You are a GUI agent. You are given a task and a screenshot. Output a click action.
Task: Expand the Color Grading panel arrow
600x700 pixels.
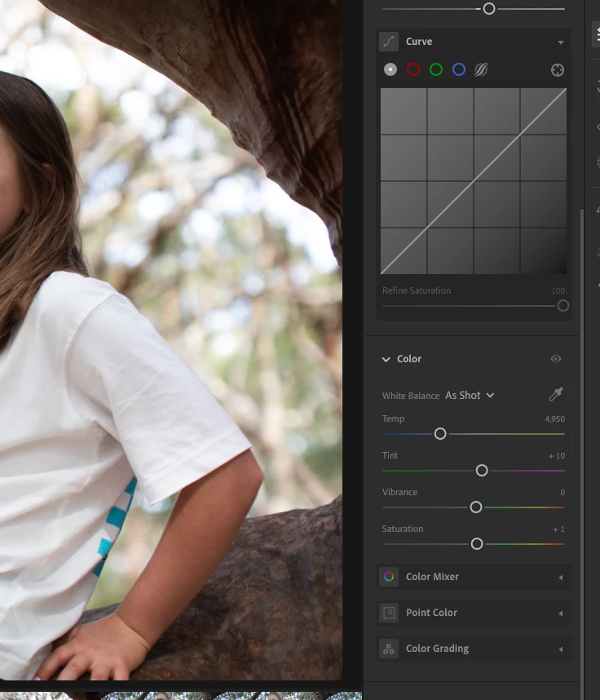[561, 649]
